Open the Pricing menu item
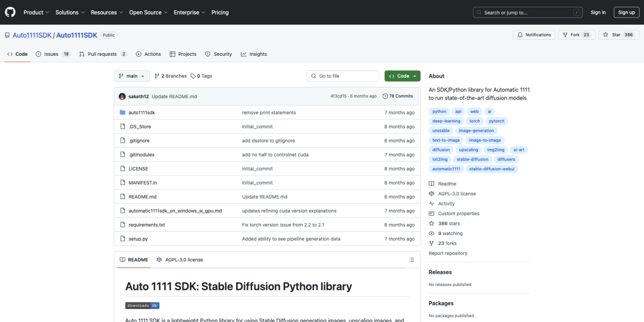Viewport: 644px width, 322px height. click(x=220, y=12)
